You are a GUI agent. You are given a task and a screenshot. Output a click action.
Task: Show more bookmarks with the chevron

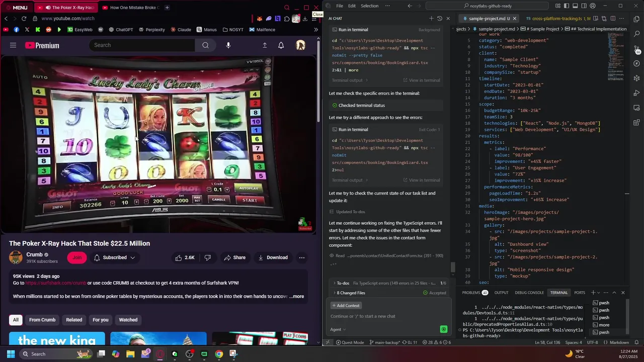point(316,30)
